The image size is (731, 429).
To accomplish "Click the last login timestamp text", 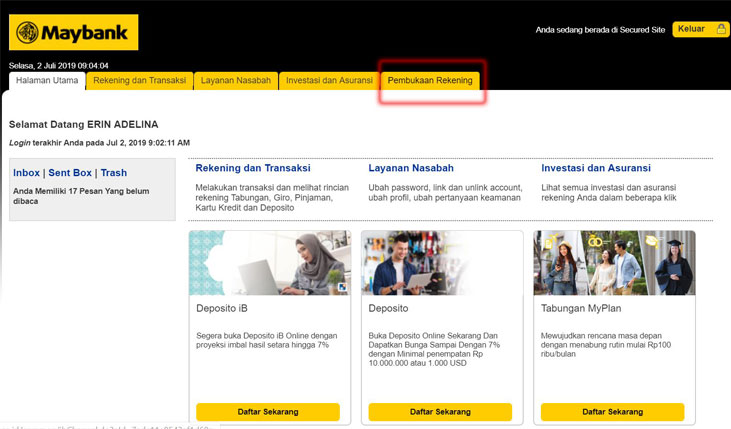I will click(x=99, y=143).
